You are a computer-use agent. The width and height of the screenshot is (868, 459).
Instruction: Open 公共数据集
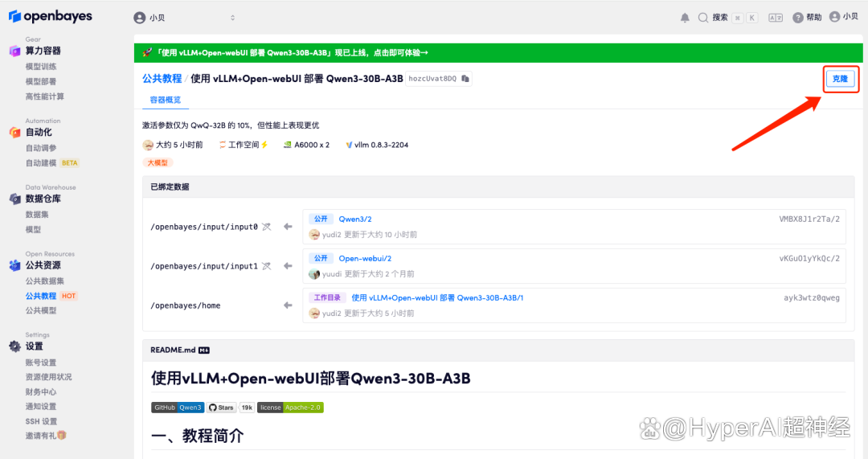[x=45, y=281]
